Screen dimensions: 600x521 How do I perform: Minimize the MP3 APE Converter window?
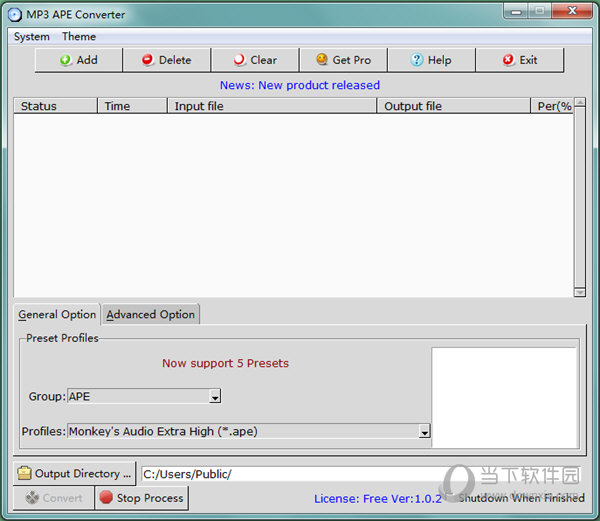pyautogui.click(x=516, y=11)
